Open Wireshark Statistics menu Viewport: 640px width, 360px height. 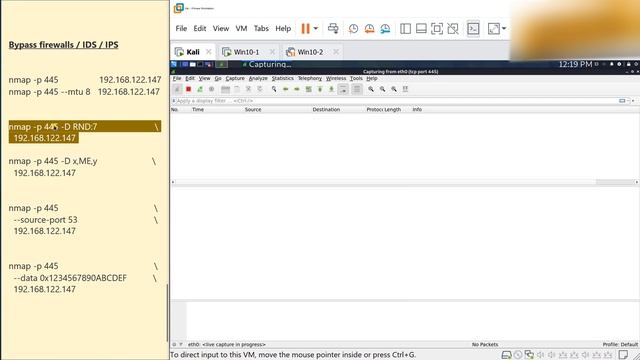point(283,78)
